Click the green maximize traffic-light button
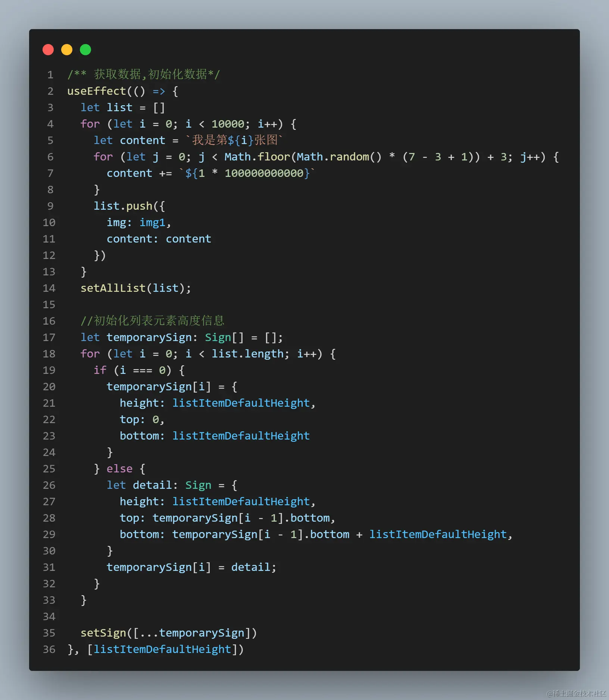 point(85,49)
